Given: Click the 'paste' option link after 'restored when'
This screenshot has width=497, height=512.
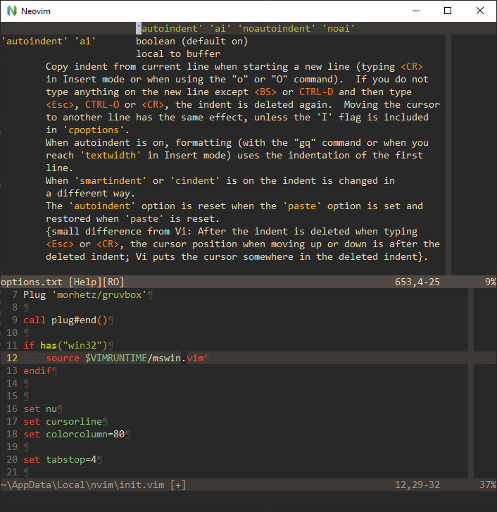Looking at the screenshot, I should [144, 219].
